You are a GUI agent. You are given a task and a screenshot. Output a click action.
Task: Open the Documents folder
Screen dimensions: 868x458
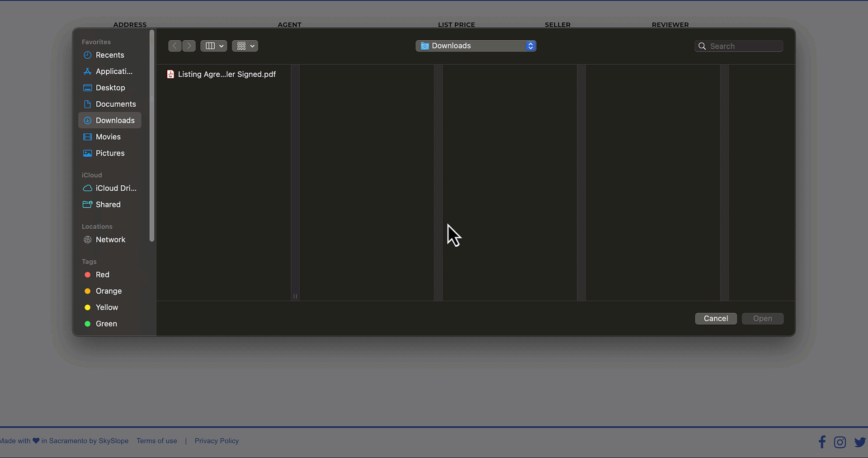110,104
